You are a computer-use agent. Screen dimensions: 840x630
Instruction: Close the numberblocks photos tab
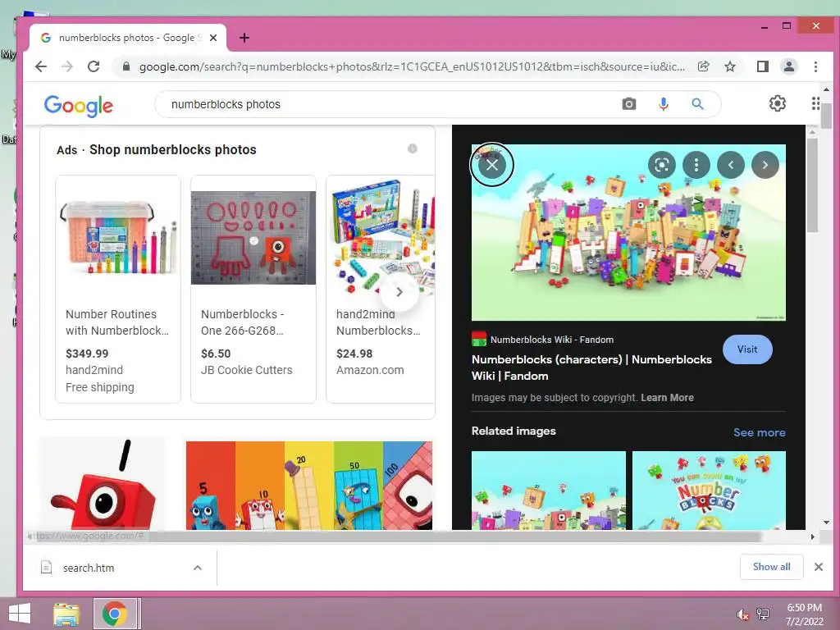point(213,38)
